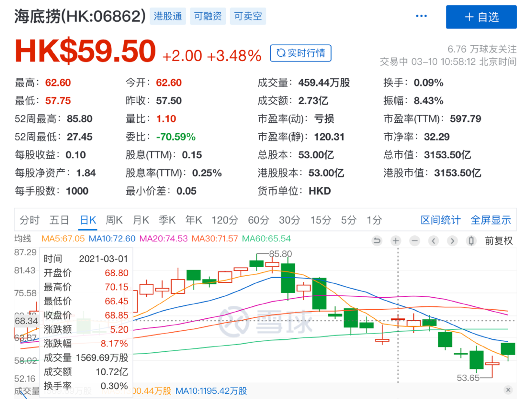Toggle the candlestick chart style icon
The width and height of the screenshot is (532, 399).
coord(471,241)
